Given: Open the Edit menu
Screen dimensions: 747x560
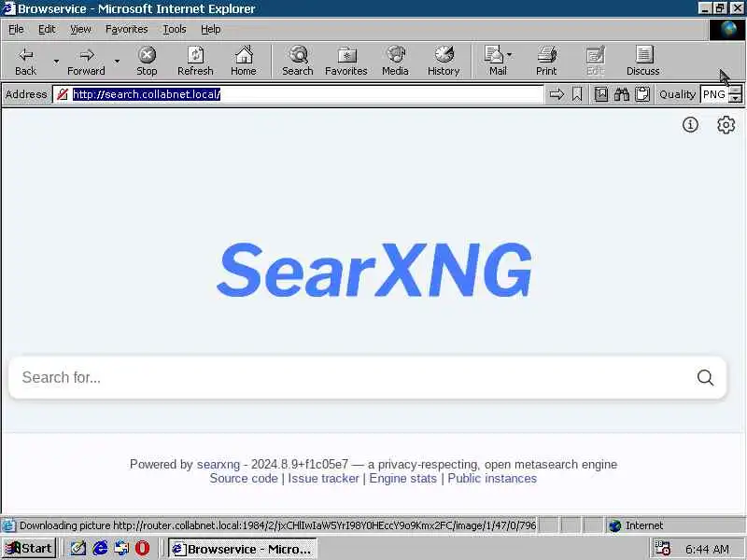Looking at the screenshot, I should 47,30.
